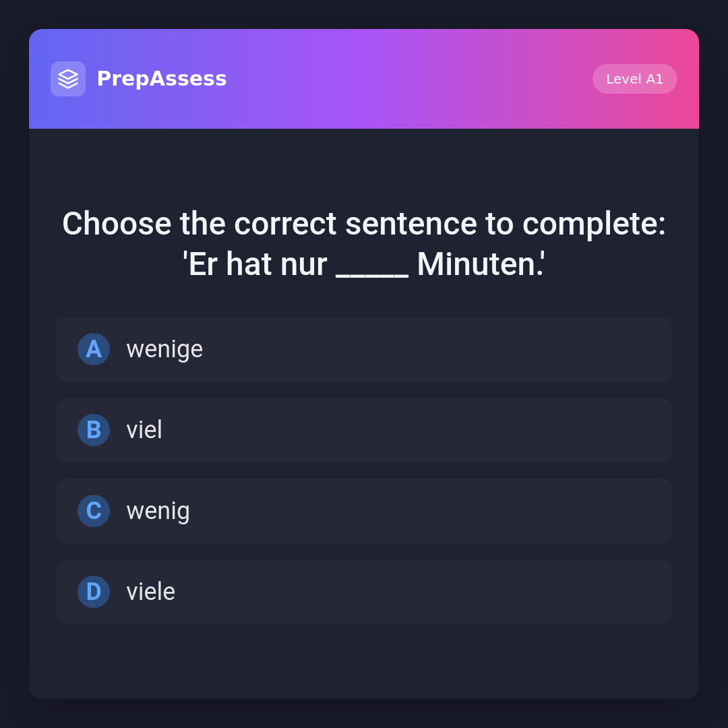
Task: Click the words 'Er hat nur'
Action: pos(256,264)
